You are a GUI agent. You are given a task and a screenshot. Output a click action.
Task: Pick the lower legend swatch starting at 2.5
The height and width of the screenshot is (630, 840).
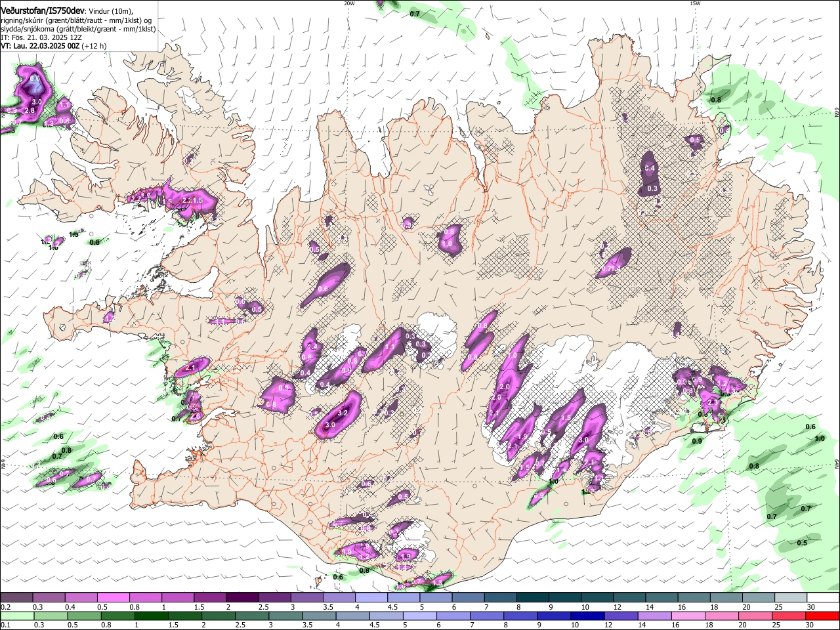coord(252,616)
